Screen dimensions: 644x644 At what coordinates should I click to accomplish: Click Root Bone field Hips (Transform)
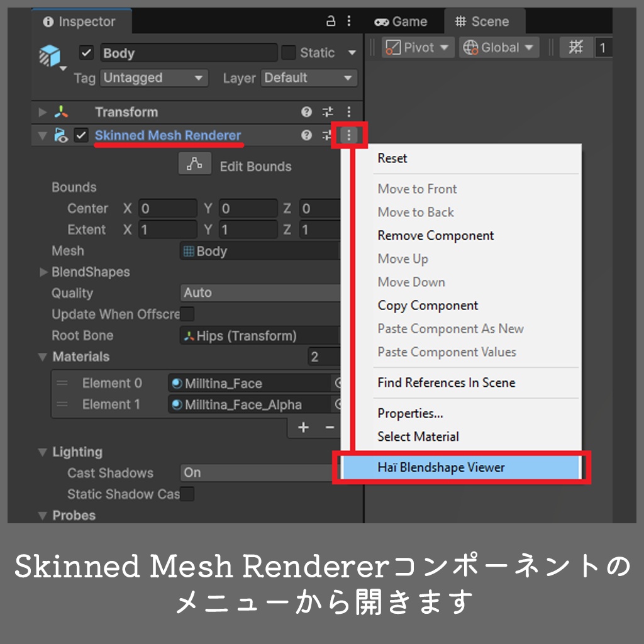(x=260, y=336)
